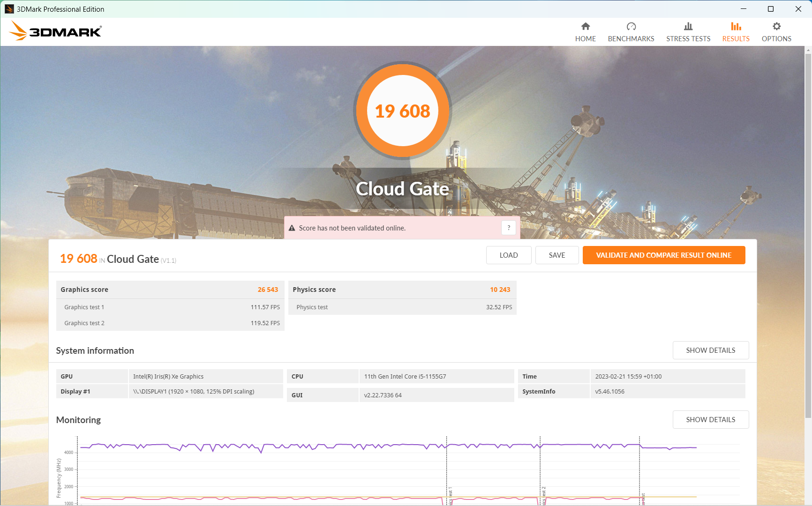Click the 3DMark app icon in title bar

(x=9, y=9)
